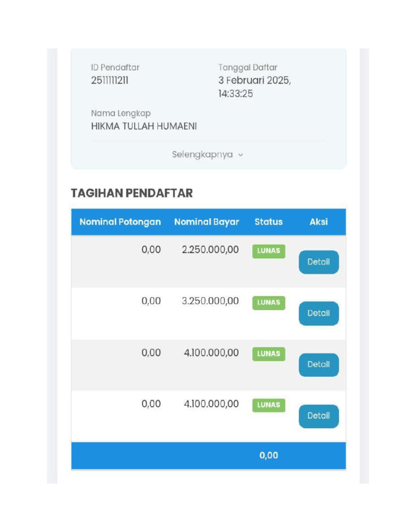Image resolution: width=399 pixels, height=532 pixels.
Task: Select the Aksi column header
Action: point(318,222)
